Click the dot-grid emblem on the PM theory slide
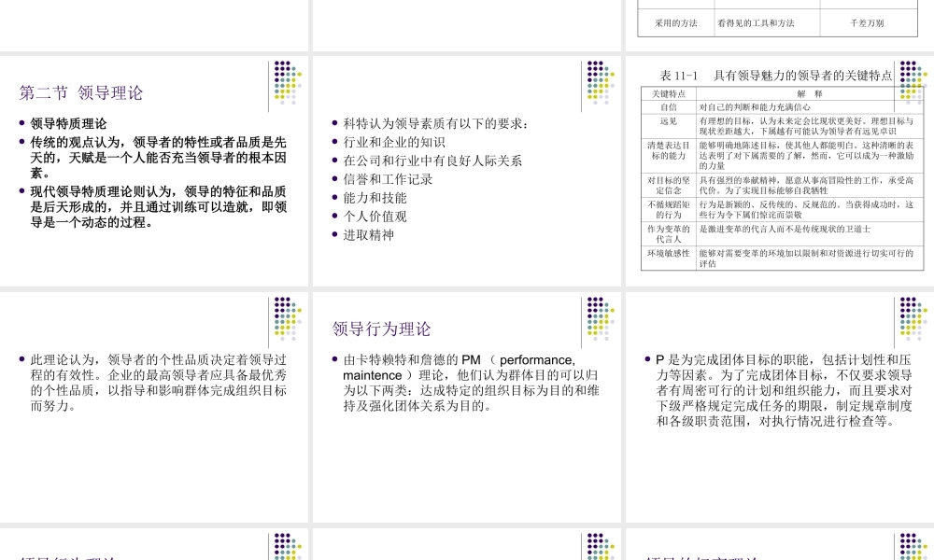 click(x=598, y=317)
